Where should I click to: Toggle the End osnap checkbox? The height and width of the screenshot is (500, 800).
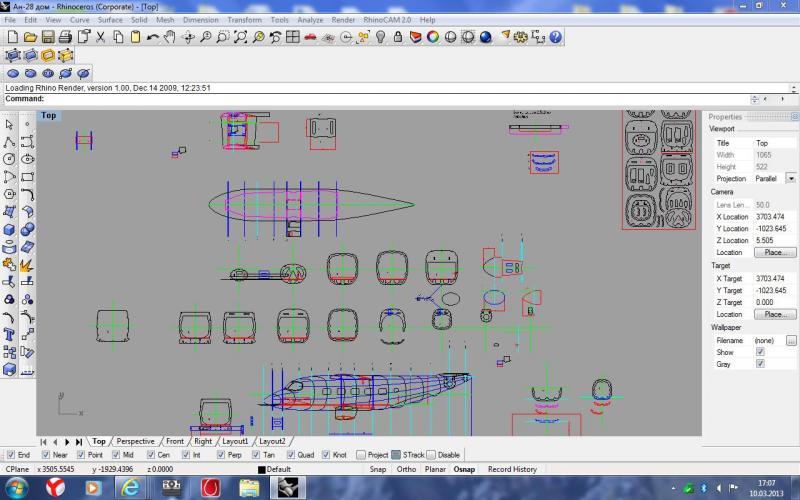coord(11,455)
